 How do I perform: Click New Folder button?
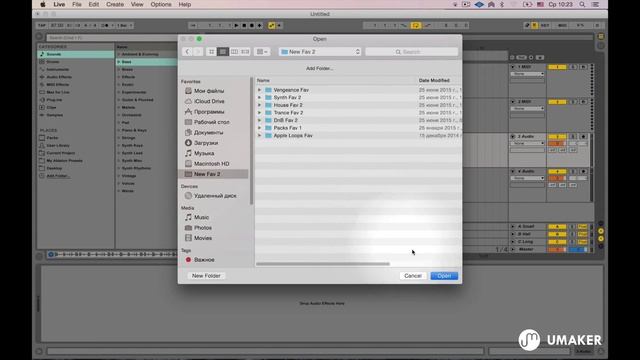[x=206, y=276]
